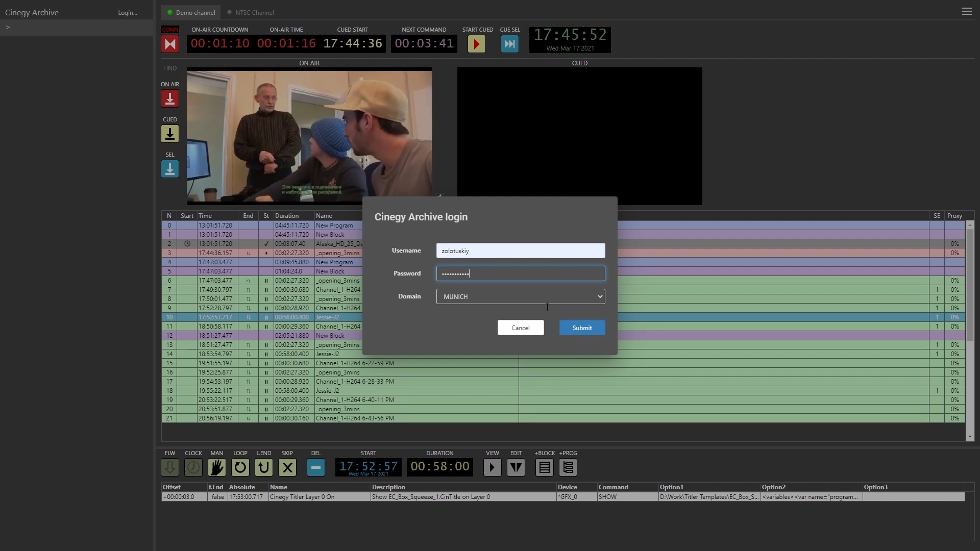Click the CUED black preview window

click(580, 136)
